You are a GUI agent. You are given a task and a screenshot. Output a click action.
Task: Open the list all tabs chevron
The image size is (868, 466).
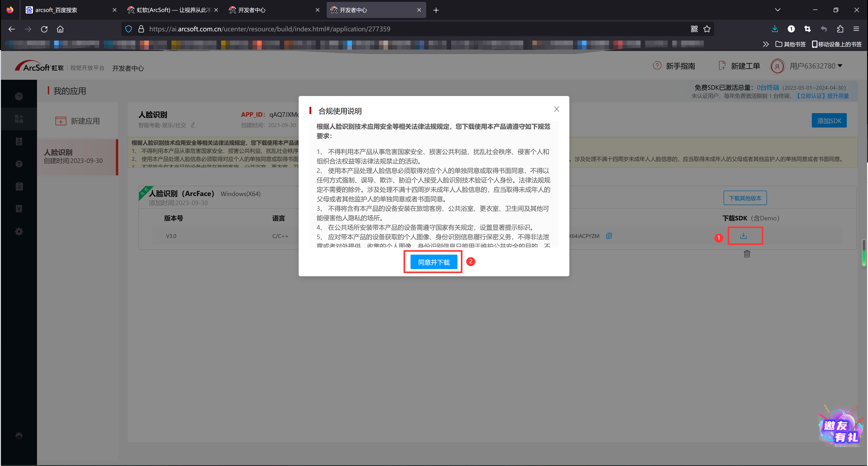coord(778,10)
